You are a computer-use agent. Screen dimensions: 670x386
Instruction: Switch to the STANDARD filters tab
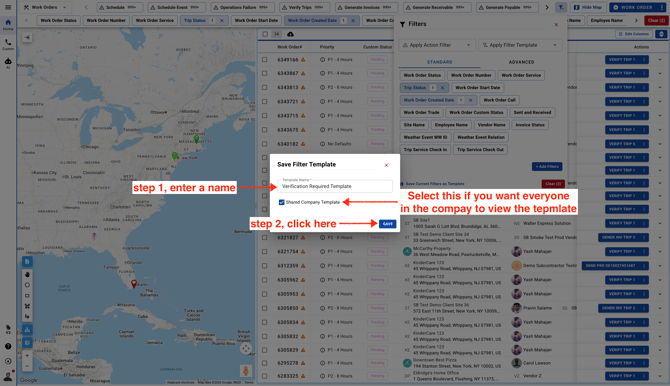pos(439,62)
